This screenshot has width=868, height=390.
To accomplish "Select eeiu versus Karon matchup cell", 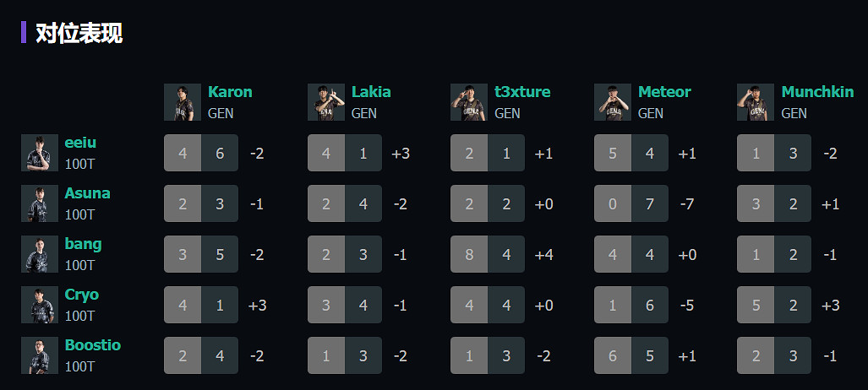I will (201, 153).
